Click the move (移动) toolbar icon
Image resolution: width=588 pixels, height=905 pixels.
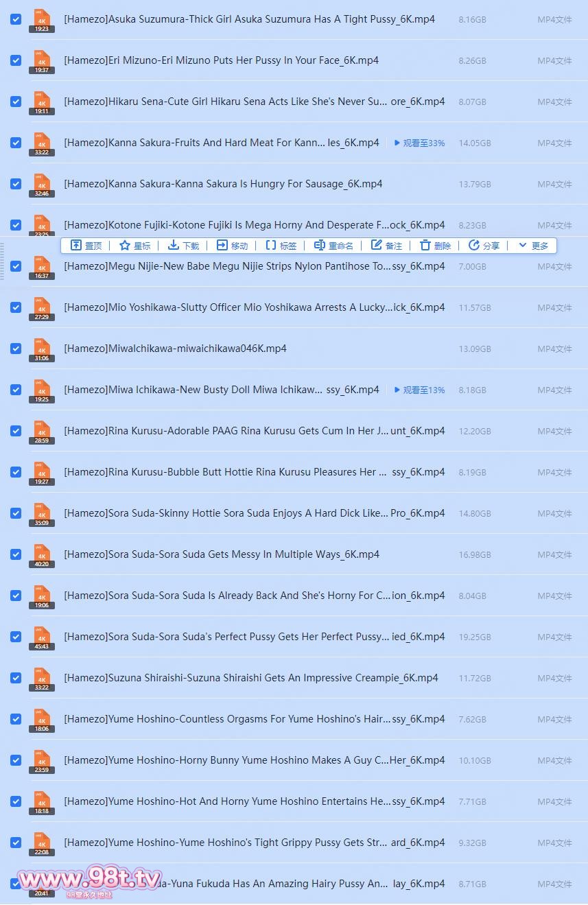click(x=222, y=246)
